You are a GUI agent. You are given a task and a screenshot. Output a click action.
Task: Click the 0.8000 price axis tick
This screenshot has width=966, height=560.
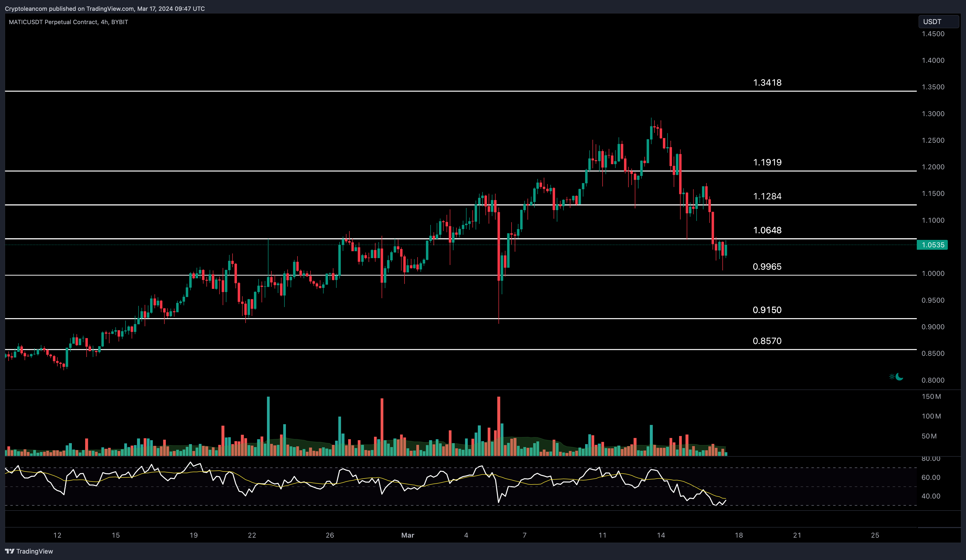[x=933, y=380]
